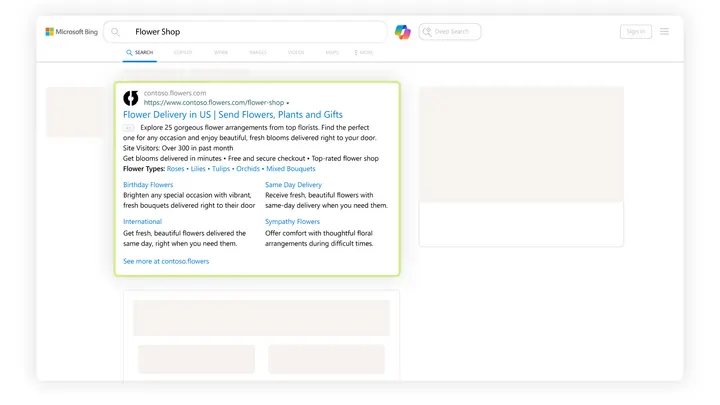Click See more at contoso.flowers
This screenshot has height=405, width=720.
coord(166,261)
